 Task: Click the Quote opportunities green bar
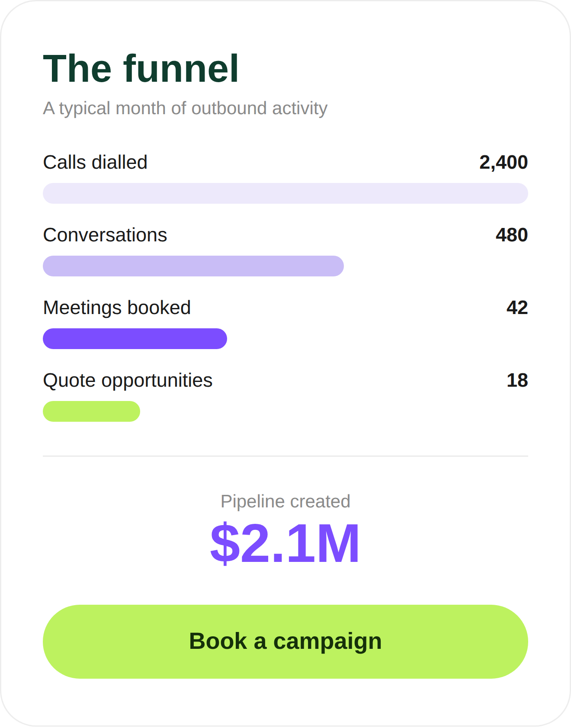pos(91,411)
